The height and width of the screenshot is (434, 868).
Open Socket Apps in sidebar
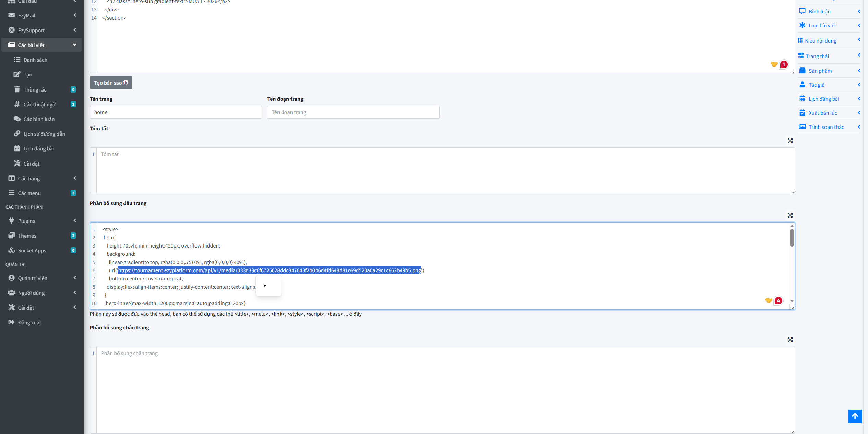pos(32,250)
